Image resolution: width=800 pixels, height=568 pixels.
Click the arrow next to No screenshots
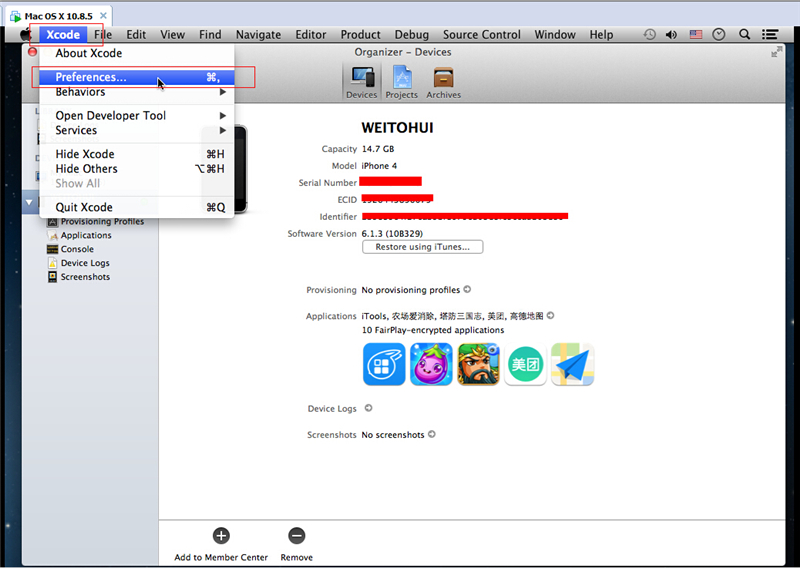(x=432, y=434)
